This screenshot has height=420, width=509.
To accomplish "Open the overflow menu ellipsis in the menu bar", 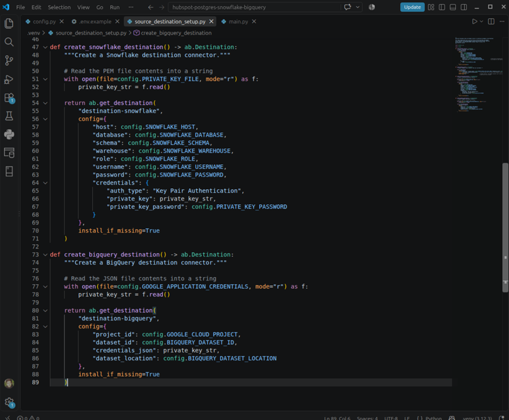I will point(131,7).
